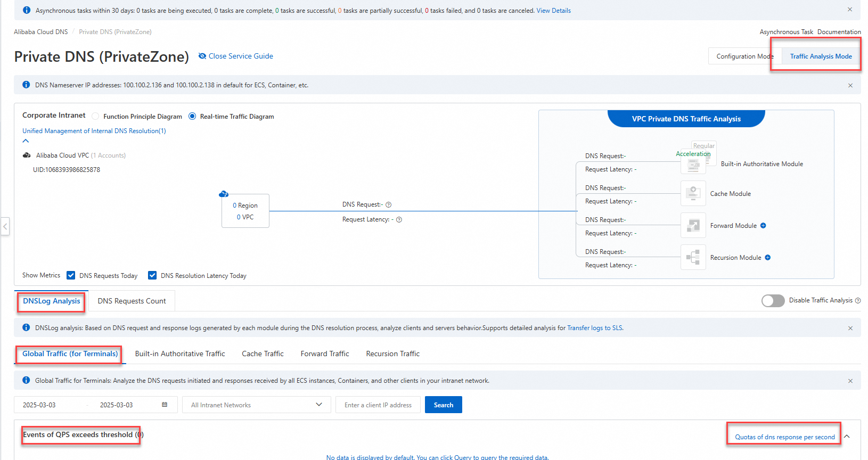Select the Cache Traffic tab
868x460 pixels.
point(263,354)
